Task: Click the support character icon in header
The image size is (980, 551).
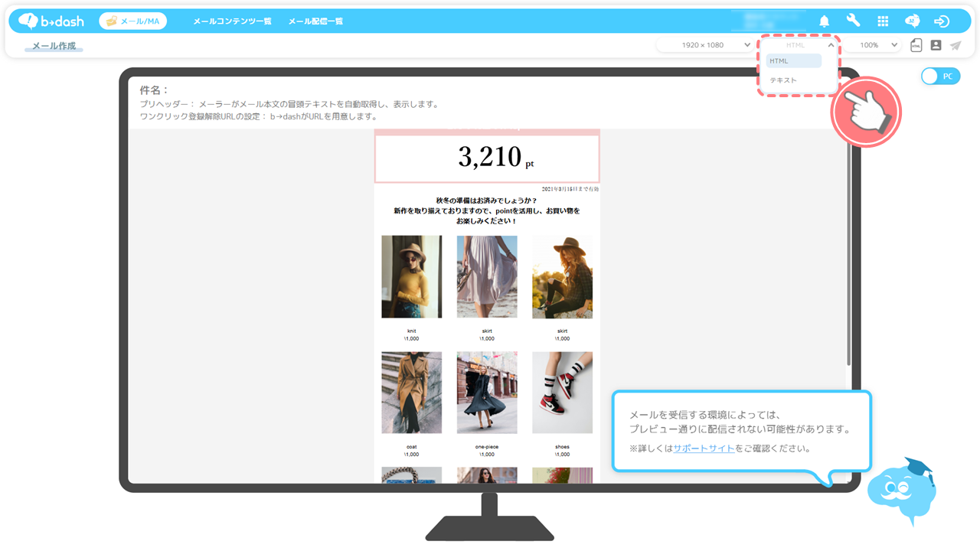Action: click(x=912, y=21)
